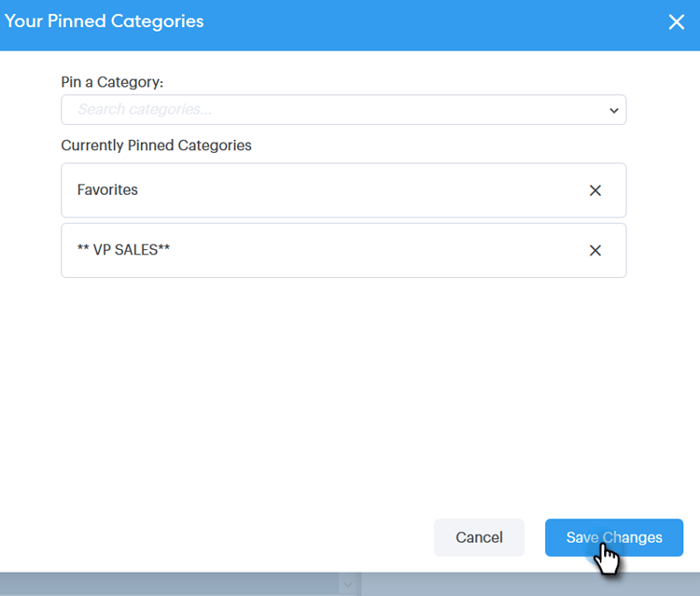Click the Your Pinned Categories title text

(x=104, y=21)
